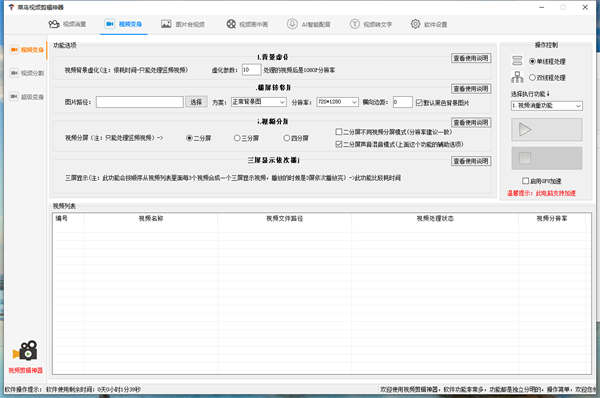
Task: Click the 编号 column header
Action: point(62,218)
